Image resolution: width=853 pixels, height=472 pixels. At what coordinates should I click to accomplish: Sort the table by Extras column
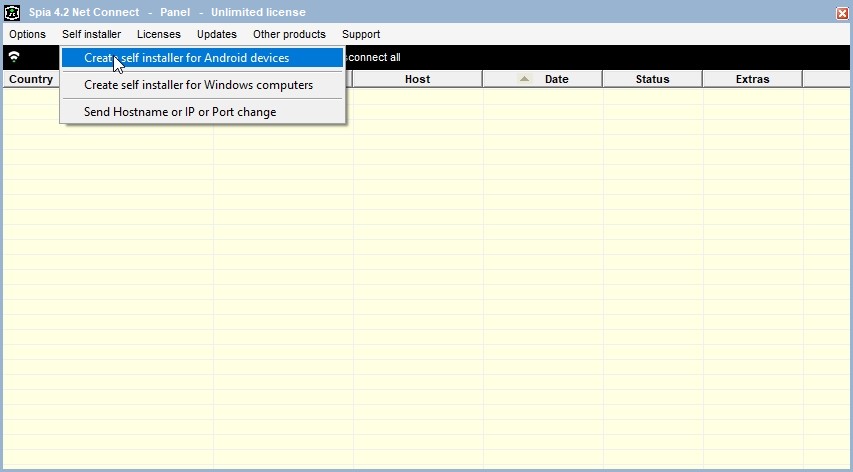click(753, 79)
